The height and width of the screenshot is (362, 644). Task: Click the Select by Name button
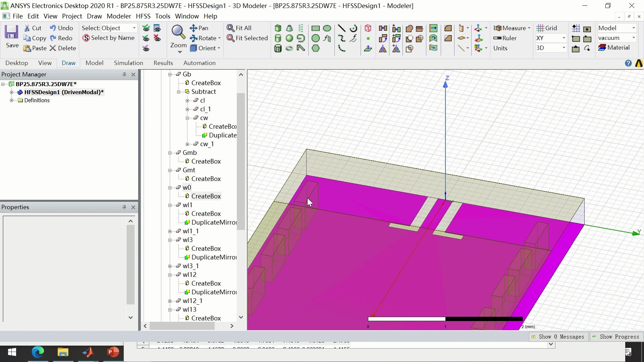click(x=109, y=38)
